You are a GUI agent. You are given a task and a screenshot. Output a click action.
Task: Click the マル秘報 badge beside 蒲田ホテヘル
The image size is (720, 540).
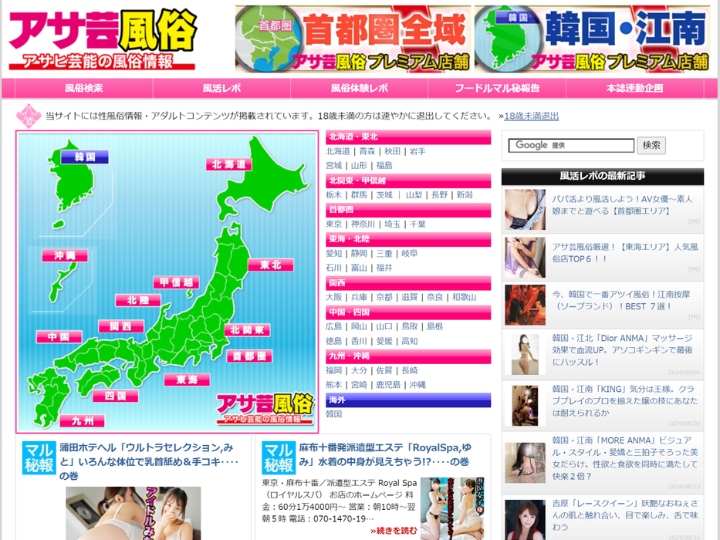[x=39, y=458]
